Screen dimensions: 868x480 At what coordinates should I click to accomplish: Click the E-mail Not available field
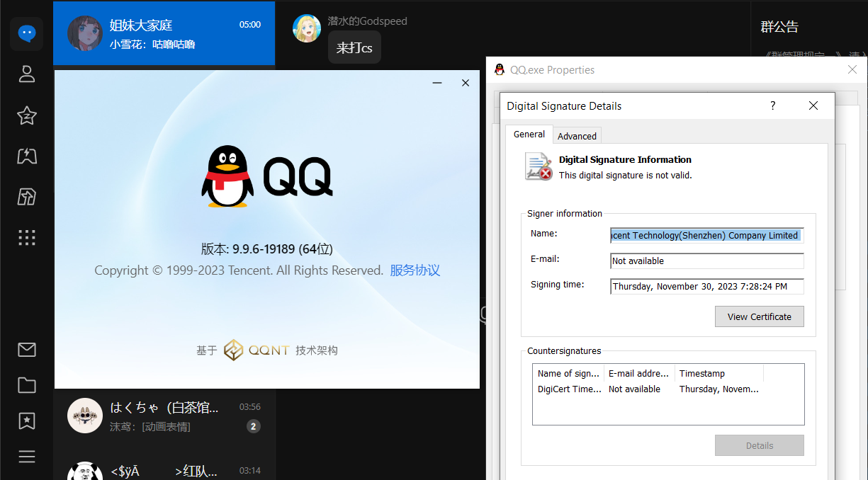(x=707, y=261)
